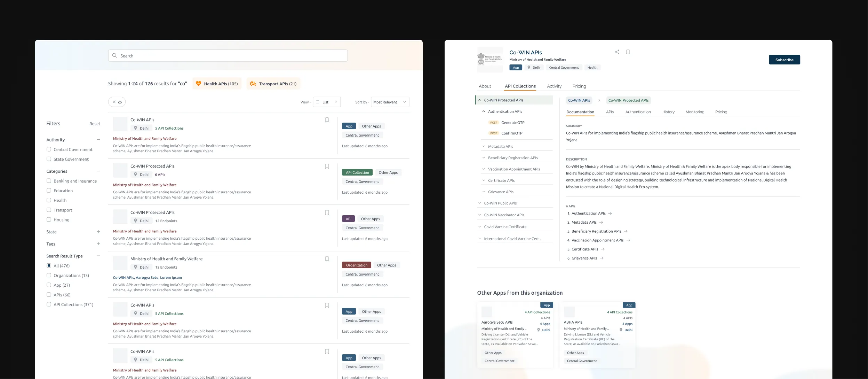Switch to the Authentication sub-tab

point(638,112)
